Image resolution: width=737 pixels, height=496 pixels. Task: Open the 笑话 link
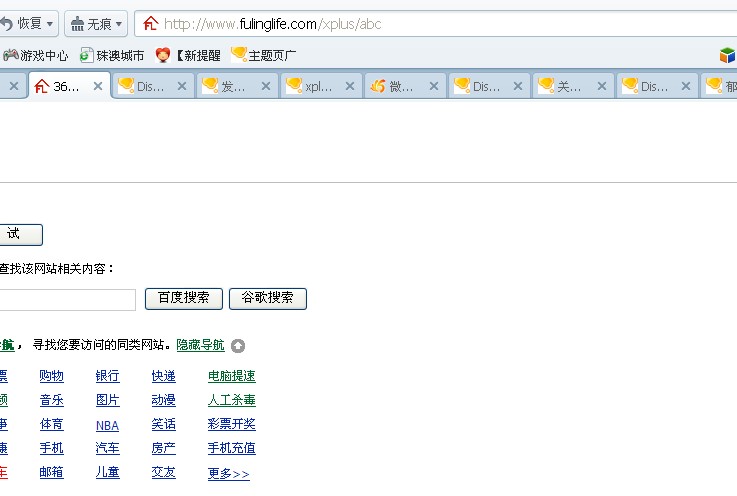click(x=164, y=424)
